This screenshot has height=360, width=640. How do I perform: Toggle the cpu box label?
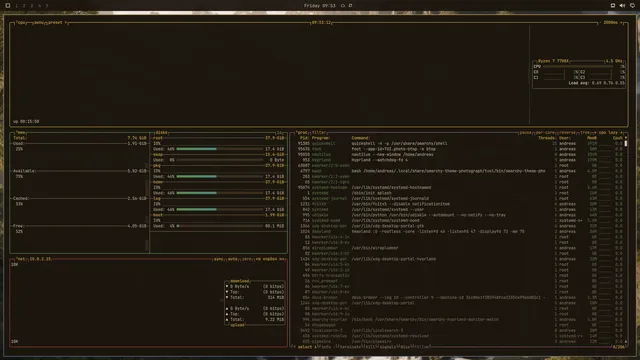tap(20, 23)
